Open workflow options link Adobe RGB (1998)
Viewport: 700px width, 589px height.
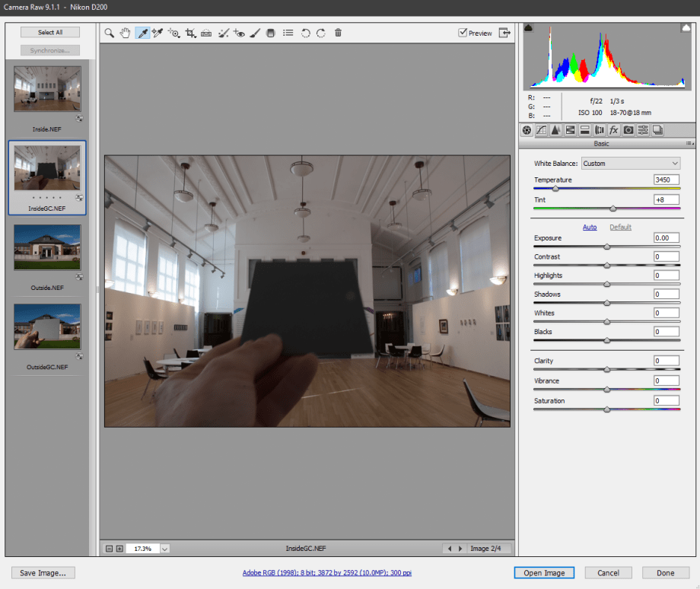coord(327,573)
